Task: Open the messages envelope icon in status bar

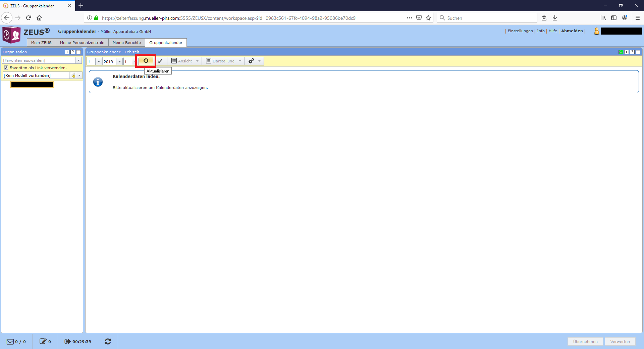Action: [10, 341]
